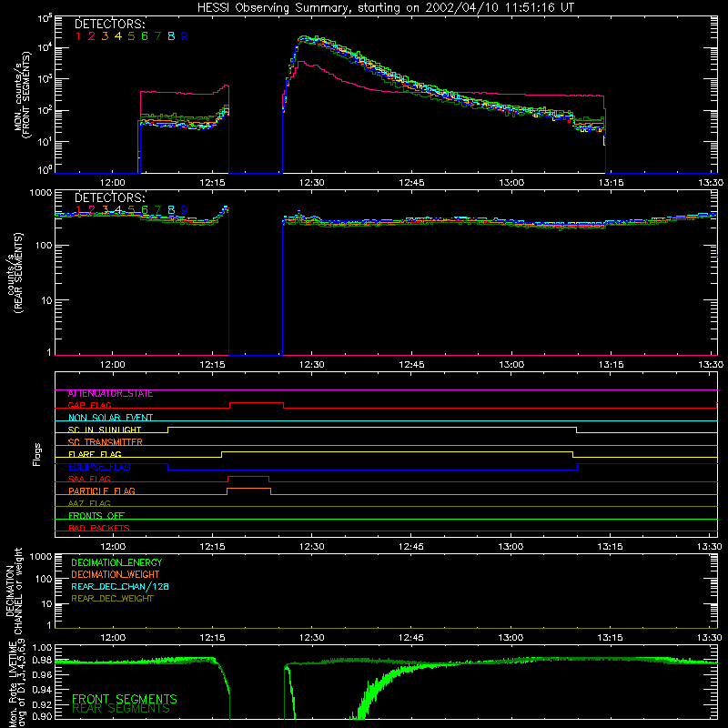Select cyan detector number 8 in the front plot legend
728x728 pixels.
point(171,36)
